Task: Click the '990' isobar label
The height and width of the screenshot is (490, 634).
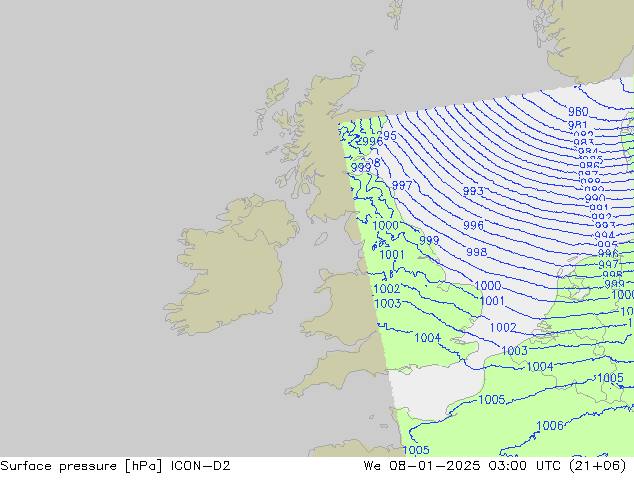Action: pyautogui.click(x=595, y=199)
